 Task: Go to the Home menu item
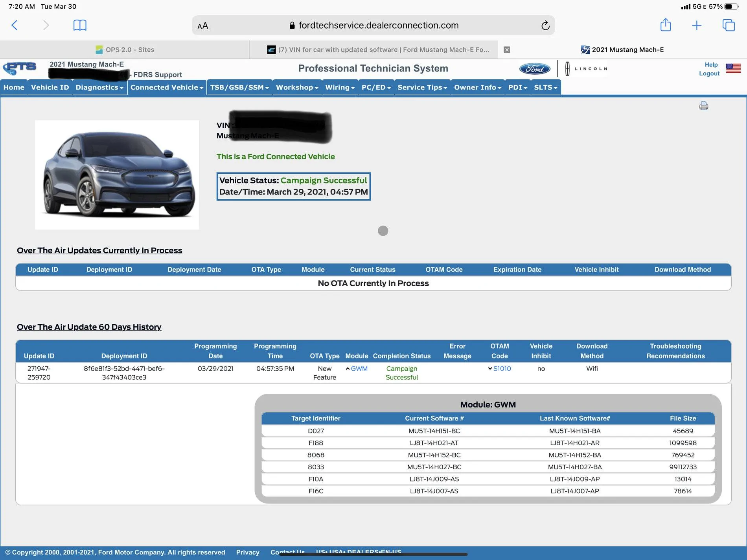coord(14,87)
